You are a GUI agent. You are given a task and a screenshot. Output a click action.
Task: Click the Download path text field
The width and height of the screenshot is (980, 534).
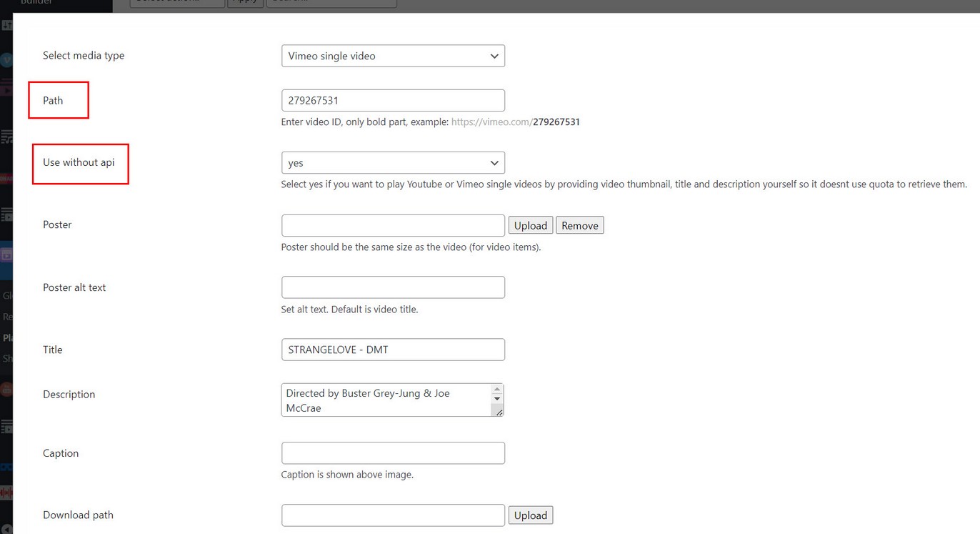click(x=393, y=515)
